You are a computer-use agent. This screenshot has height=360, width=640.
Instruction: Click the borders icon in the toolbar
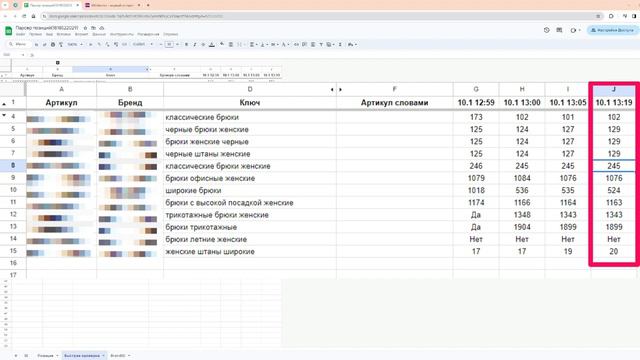point(231,44)
